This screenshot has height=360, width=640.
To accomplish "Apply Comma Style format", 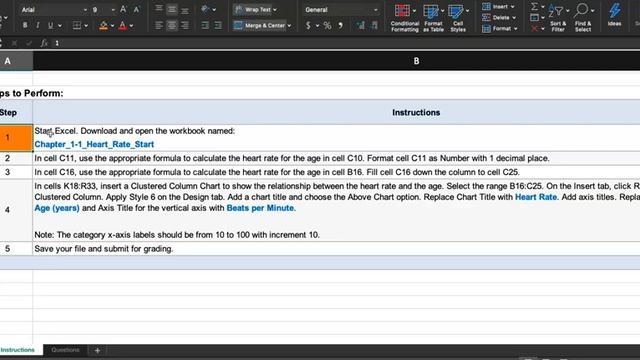I will pos(340,26).
